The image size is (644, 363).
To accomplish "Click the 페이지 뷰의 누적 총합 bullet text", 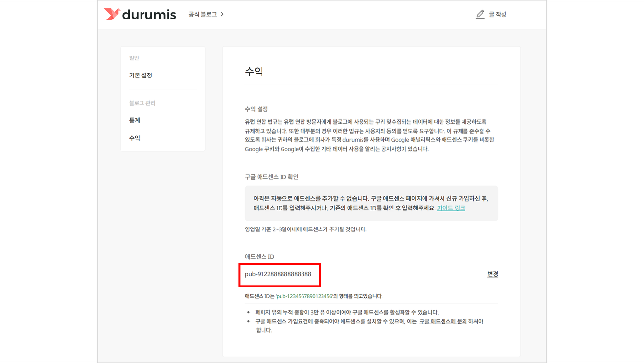I will pos(347,312).
